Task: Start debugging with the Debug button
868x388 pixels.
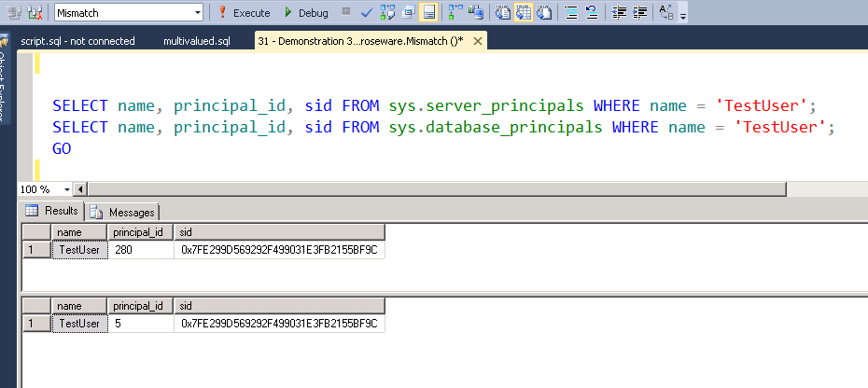Action: tap(306, 13)
